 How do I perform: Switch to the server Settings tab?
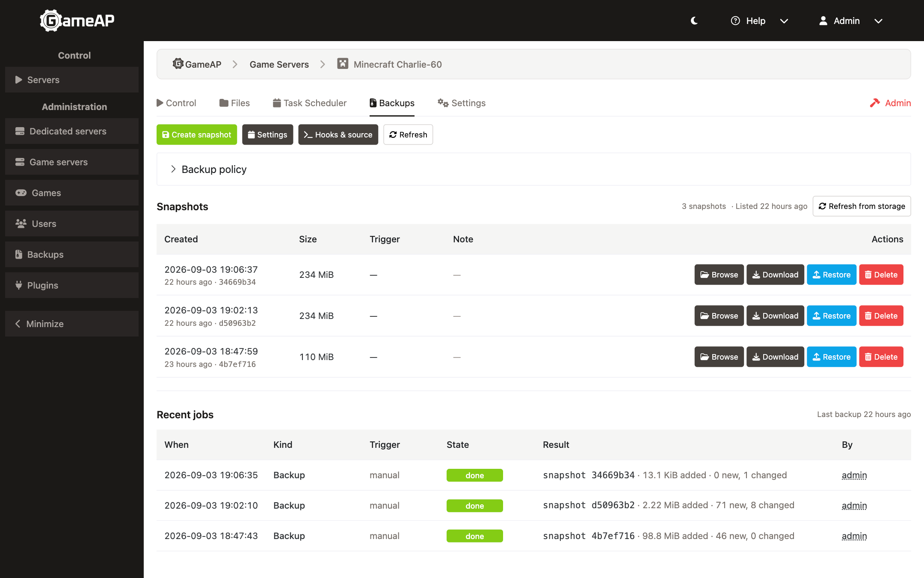462,103
